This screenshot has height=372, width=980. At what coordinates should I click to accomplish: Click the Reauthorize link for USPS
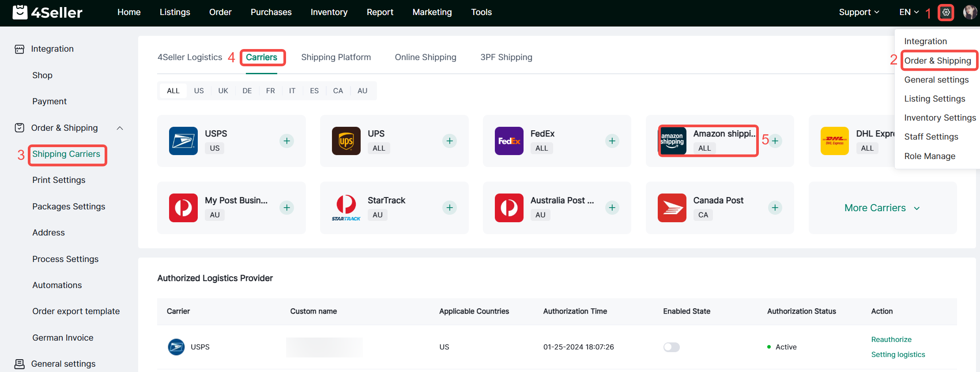(891, 339)
